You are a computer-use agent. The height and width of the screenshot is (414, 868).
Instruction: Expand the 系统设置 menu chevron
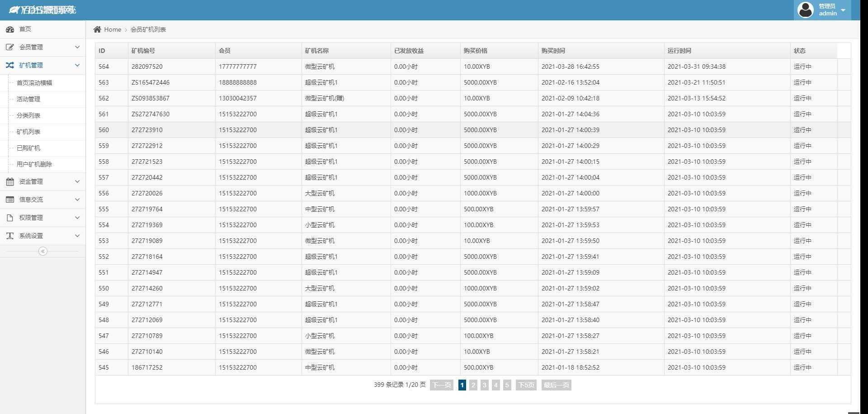pyautogui.click(x=77, y=236)
